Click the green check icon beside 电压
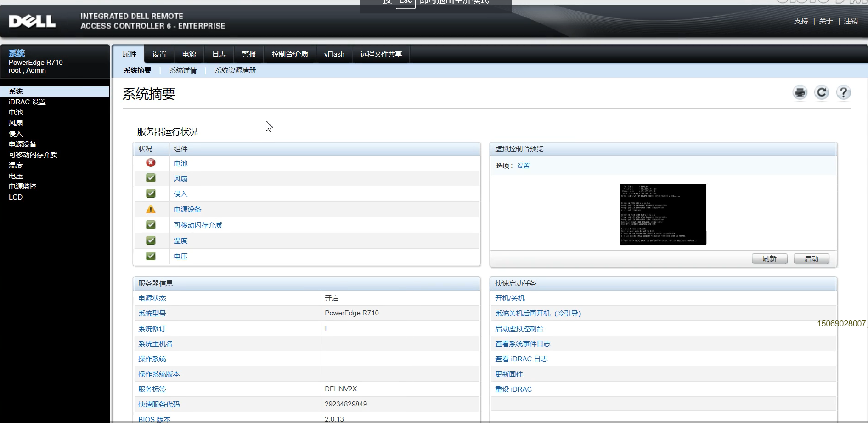This screenshot has height=423, width=868. tap(151, 256)
